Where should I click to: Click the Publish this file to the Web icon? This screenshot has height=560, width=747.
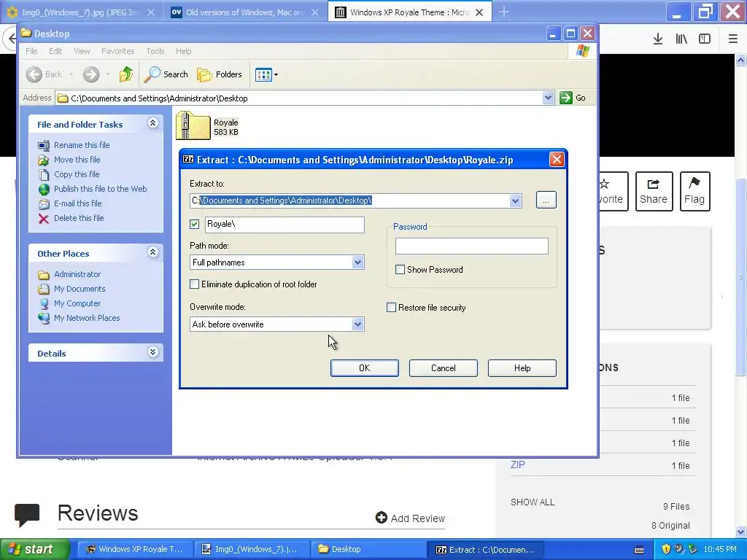tap(44, 189)
